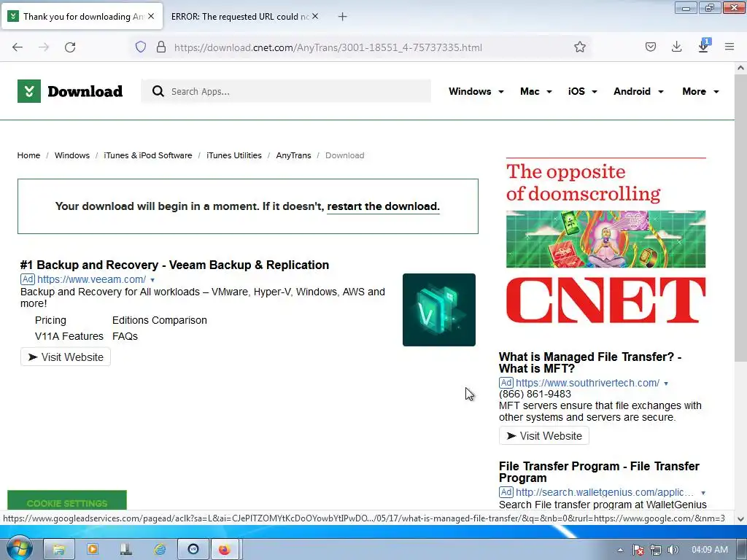Click the scrollbar up arrow
Screen dimensions: 747x560
pyautogui.click(x=741, y=68)
